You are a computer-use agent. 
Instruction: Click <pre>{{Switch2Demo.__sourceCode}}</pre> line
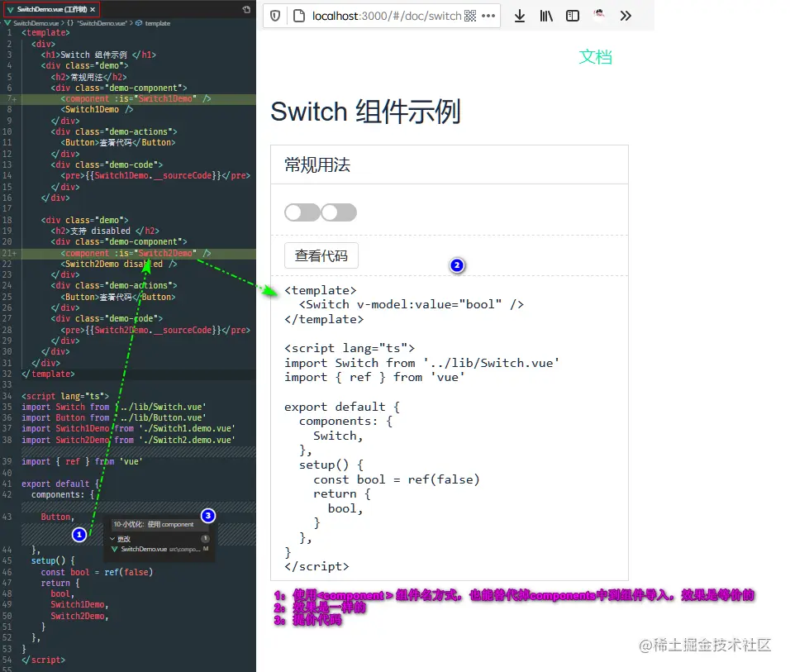click(155, 330)
